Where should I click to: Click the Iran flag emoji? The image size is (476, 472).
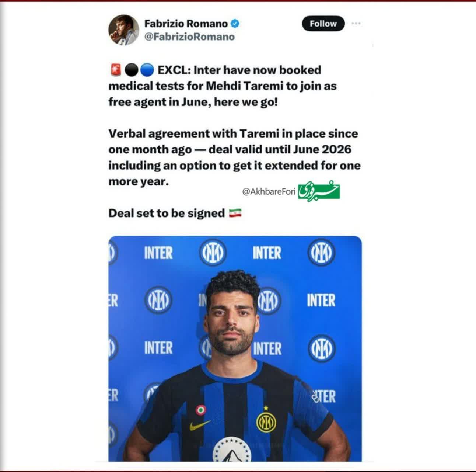(x=235, y=213)
